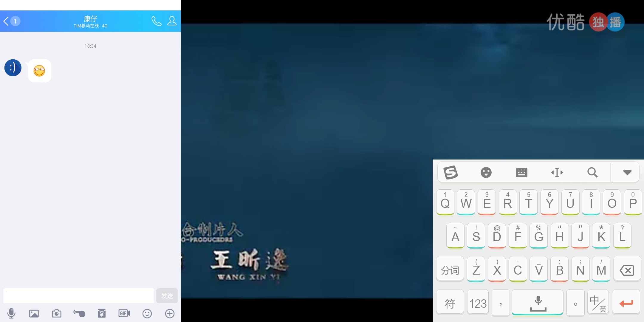Tap the Q key
The height and width of the screenshot is (322, 644).
[x=445, y=202]
